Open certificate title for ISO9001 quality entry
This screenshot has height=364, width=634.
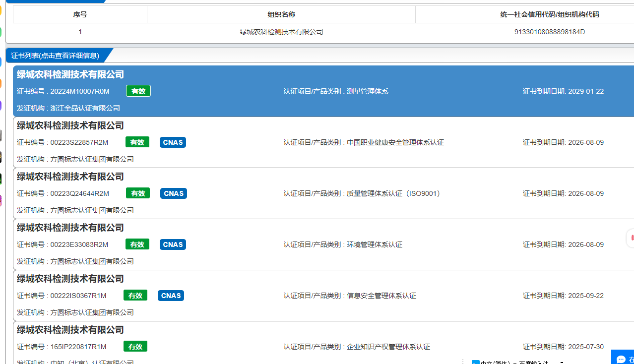coord(70,177)
